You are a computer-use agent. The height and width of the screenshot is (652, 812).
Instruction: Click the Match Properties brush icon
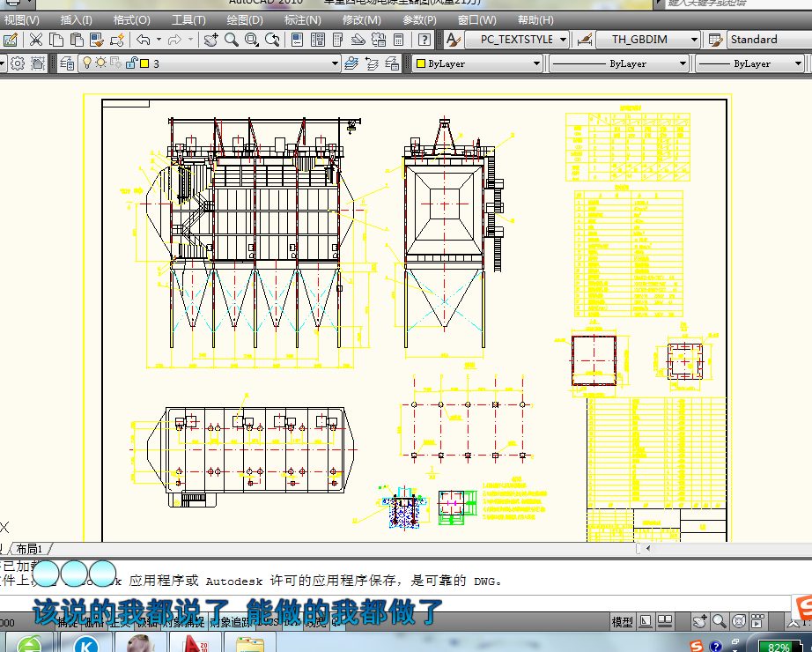pos(97,40)
